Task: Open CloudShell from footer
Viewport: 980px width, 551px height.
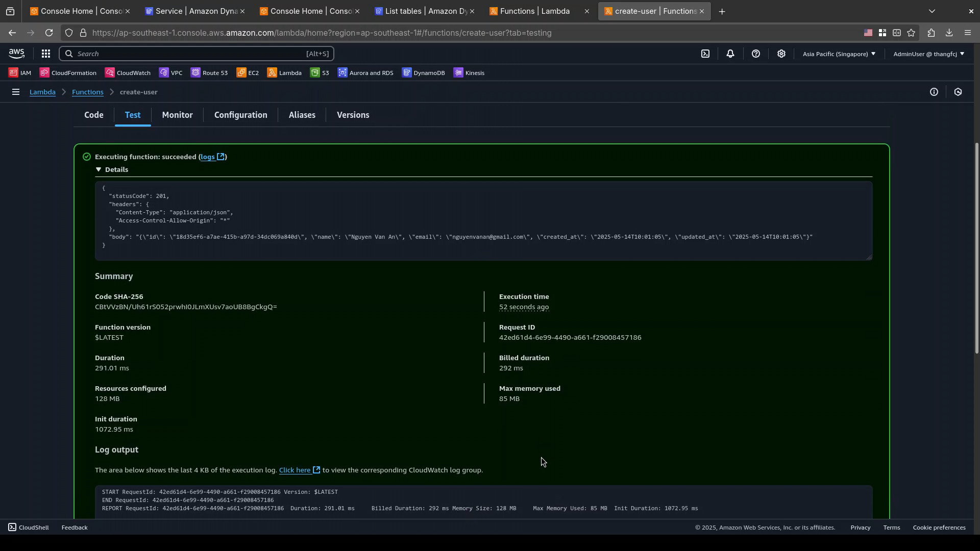Action: pos(29,528)
